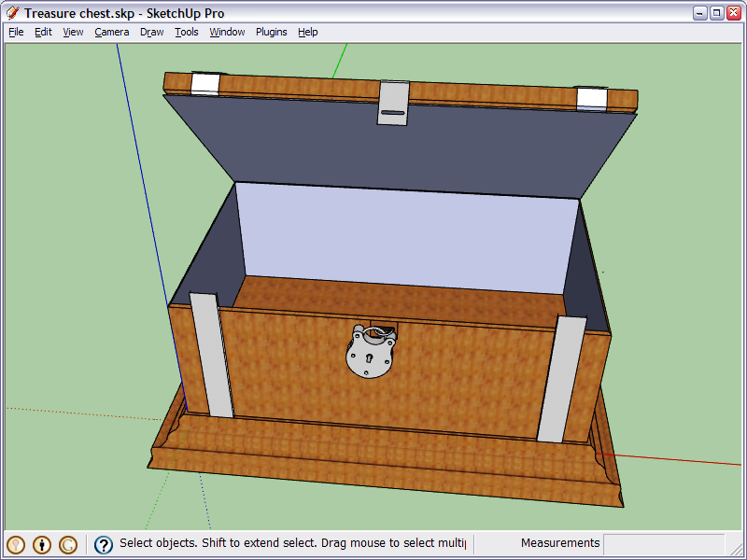
Task: Open the Edit menu
Action: (x=43, y=32)
